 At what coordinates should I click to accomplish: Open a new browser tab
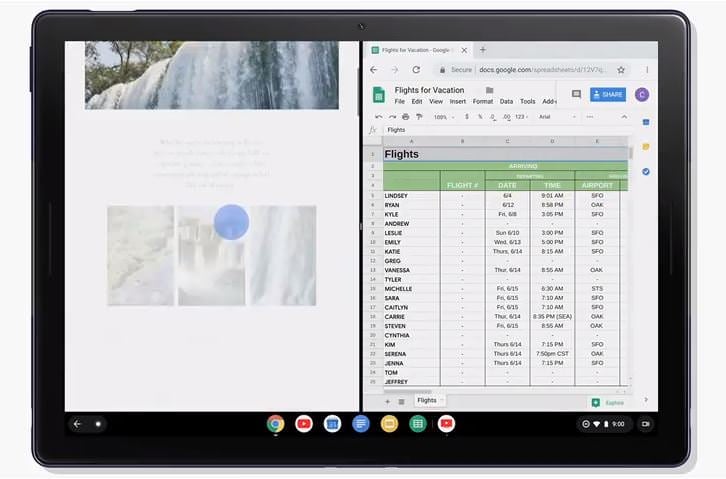(x=482, y=50)
